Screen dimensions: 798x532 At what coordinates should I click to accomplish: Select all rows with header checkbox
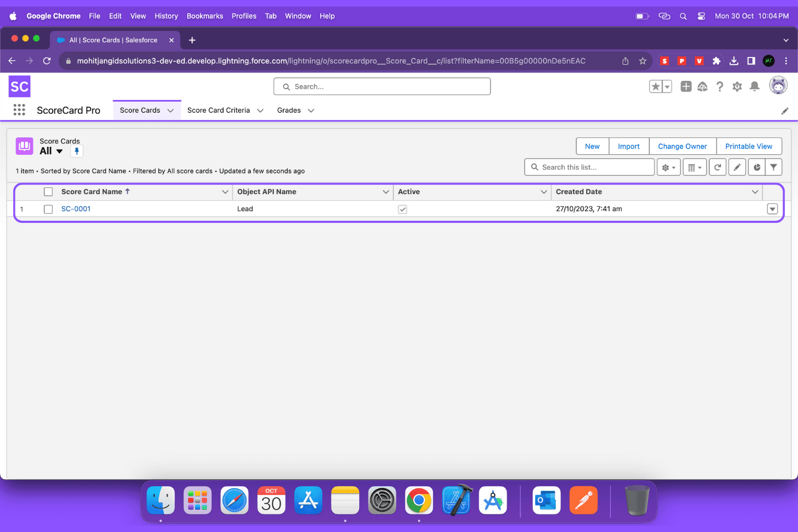pyautogui.click(x=48, y=192)
